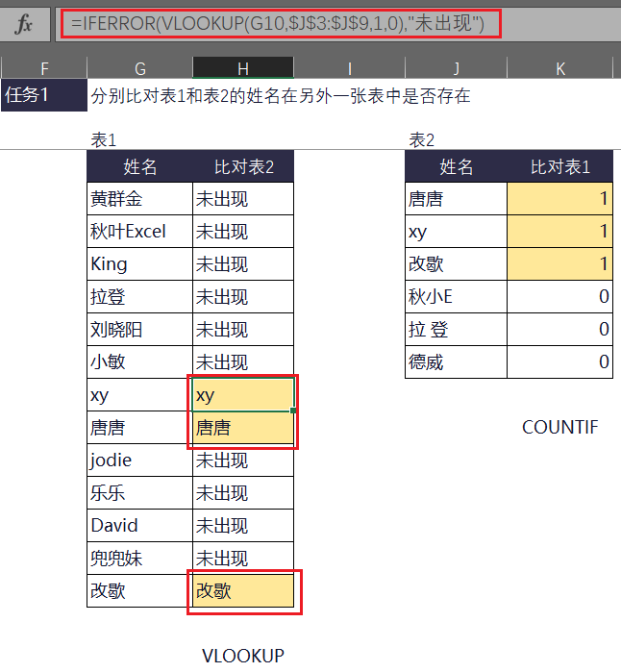This screenshot has height=672, width=621.
Task: Select the 姓名 header of table 1
Action: (x=140, y=166)
